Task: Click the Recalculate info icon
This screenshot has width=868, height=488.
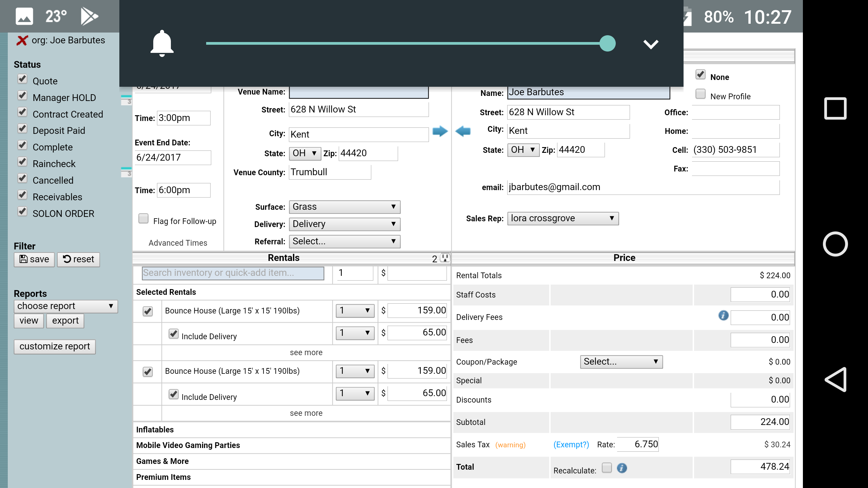Action: tap(622, 468)
